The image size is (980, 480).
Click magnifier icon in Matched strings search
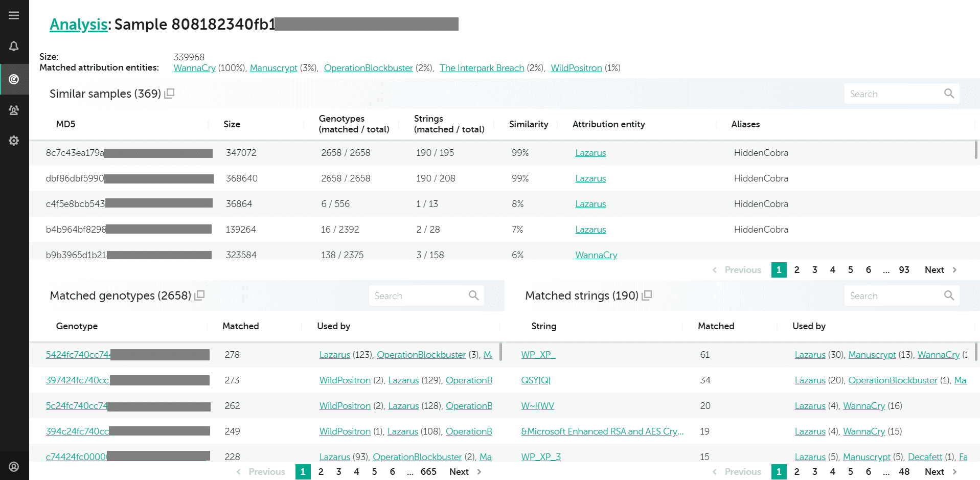[x=949, y=295]
